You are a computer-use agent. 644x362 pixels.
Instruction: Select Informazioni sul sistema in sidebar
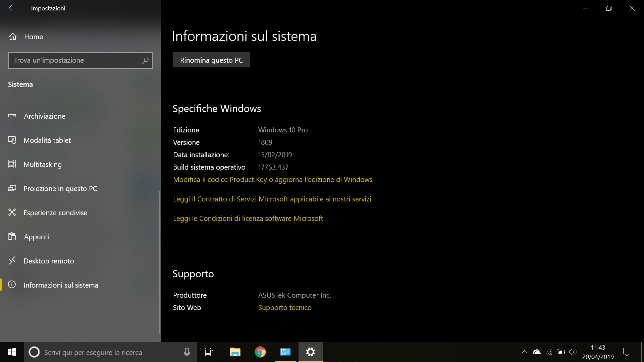tap(80, 285)
